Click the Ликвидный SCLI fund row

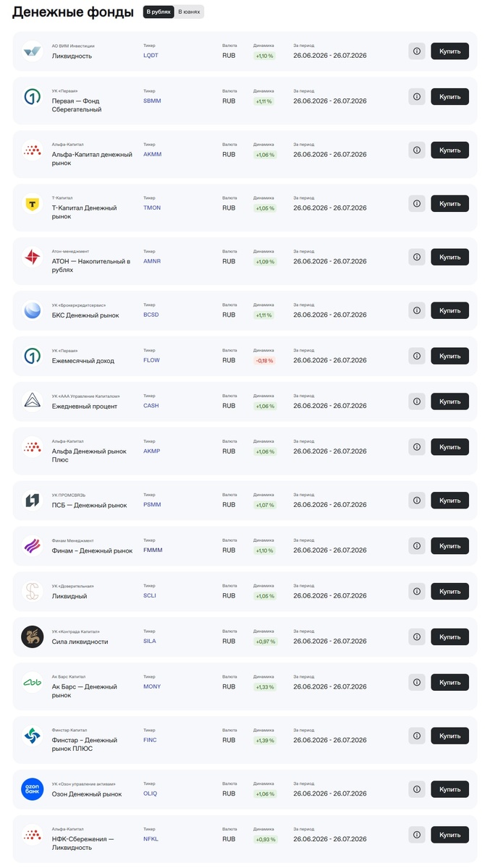(x=245, y=591)
